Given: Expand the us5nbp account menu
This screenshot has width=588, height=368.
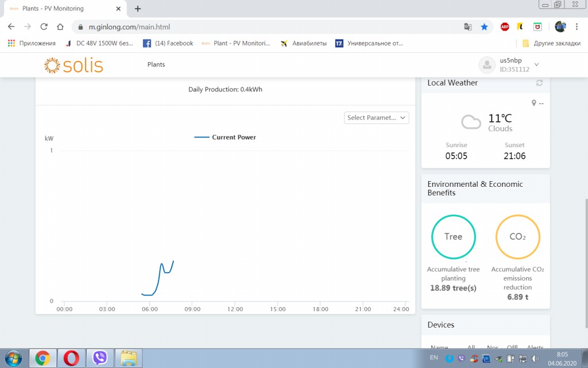Looking at the screenshot, I should click(536, 64).
